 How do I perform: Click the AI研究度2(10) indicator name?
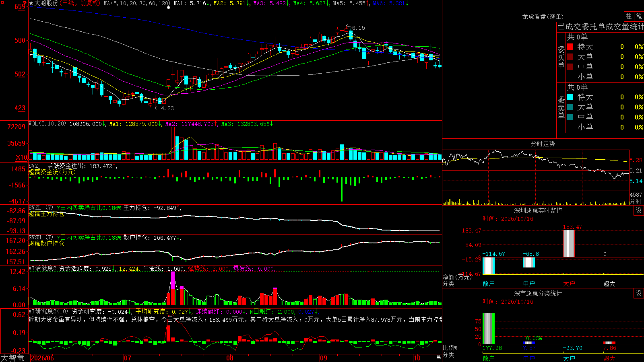pyautogui.click(x=49, y=311)
